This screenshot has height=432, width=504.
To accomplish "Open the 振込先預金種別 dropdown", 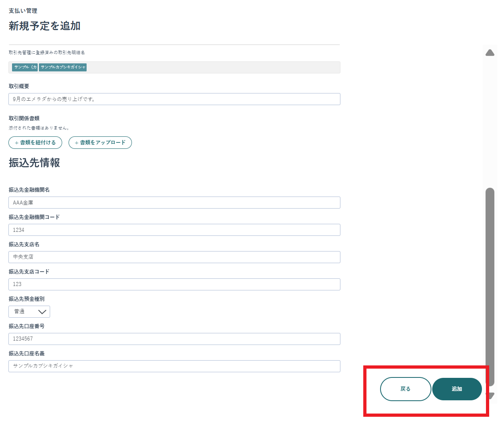I will (29, 312).
